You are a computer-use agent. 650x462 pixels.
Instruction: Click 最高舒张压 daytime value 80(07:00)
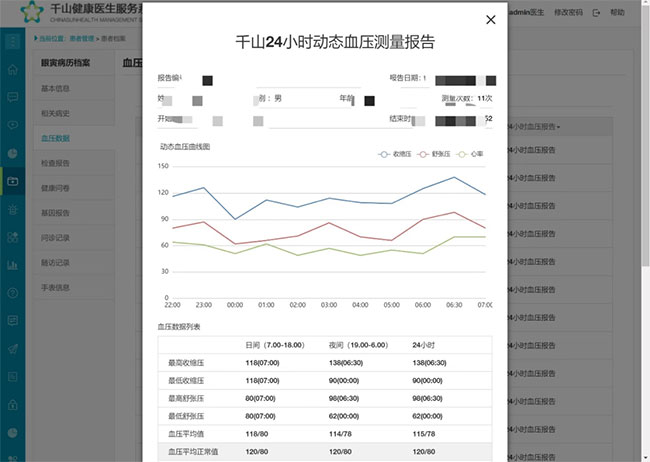pos(260,399)
